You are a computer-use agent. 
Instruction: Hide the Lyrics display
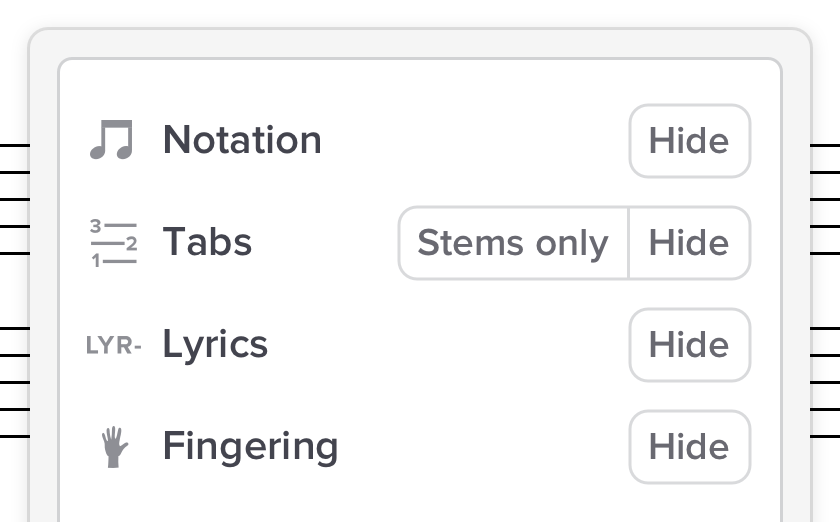[689, 345]
